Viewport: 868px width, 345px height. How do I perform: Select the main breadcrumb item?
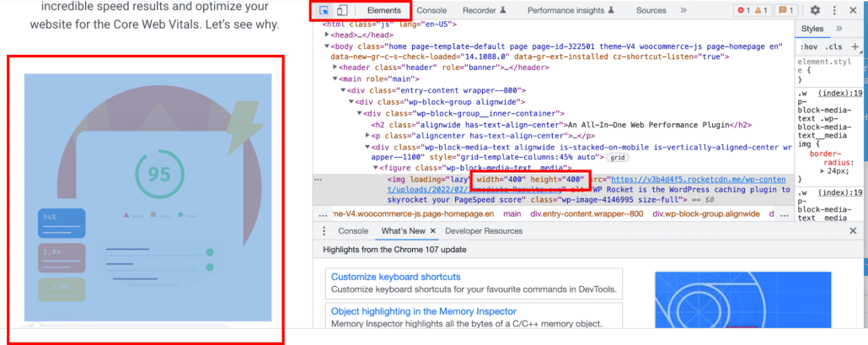point(512,213)
